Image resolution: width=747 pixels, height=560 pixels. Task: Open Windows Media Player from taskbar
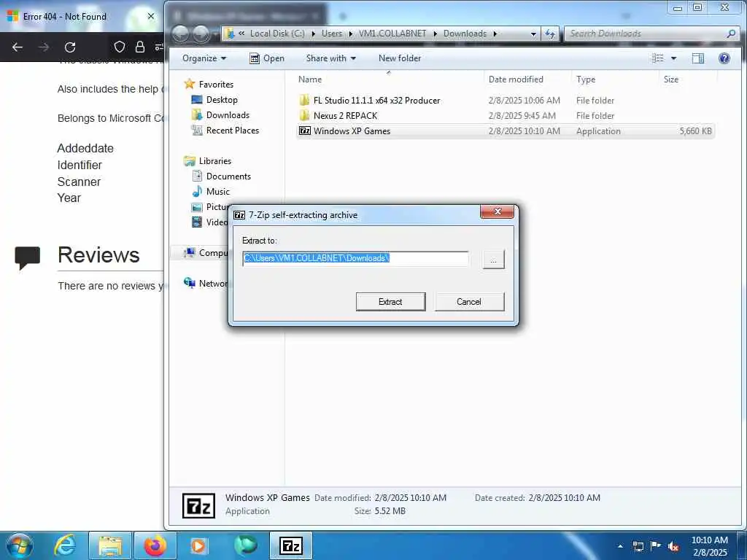click(x=198, y=545)
